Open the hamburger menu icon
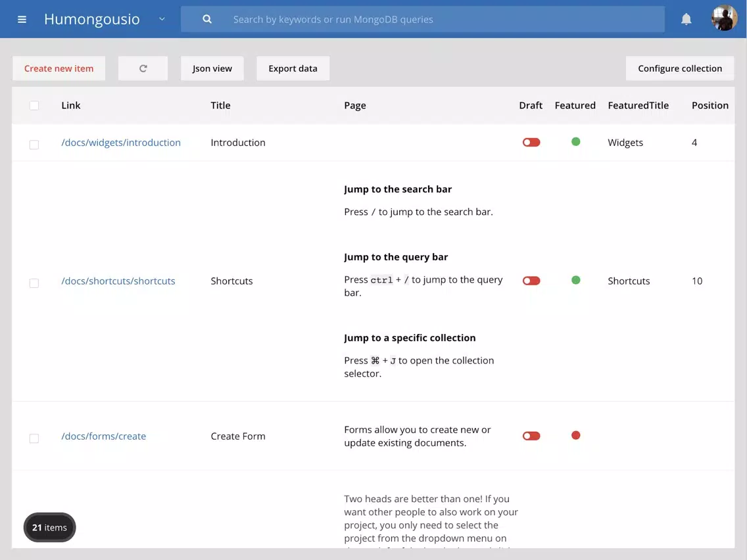Image resolution: width=747 pixels, height=560 pixels. point(22,20)
